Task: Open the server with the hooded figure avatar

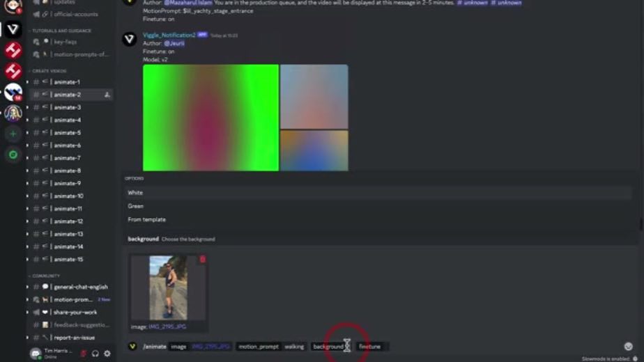Action: click(13, 113)
